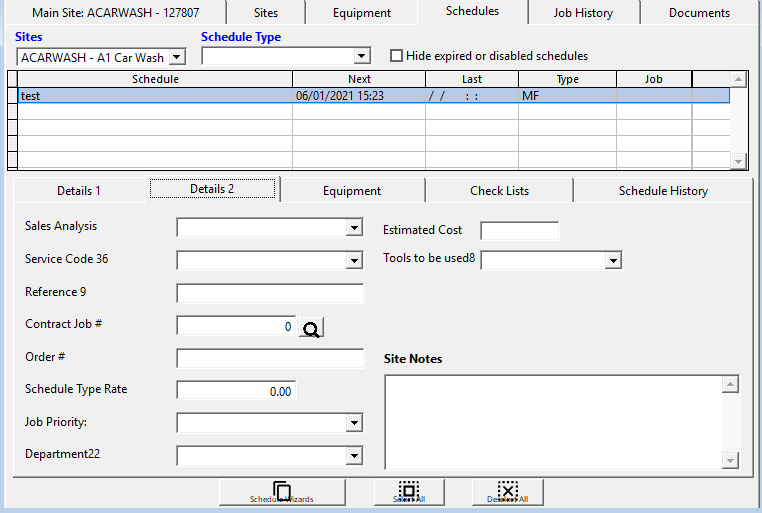The height and width of the screenshot is (513, 762).
Task: Switch to the Job History tab
Action: (x=583, y=13)
